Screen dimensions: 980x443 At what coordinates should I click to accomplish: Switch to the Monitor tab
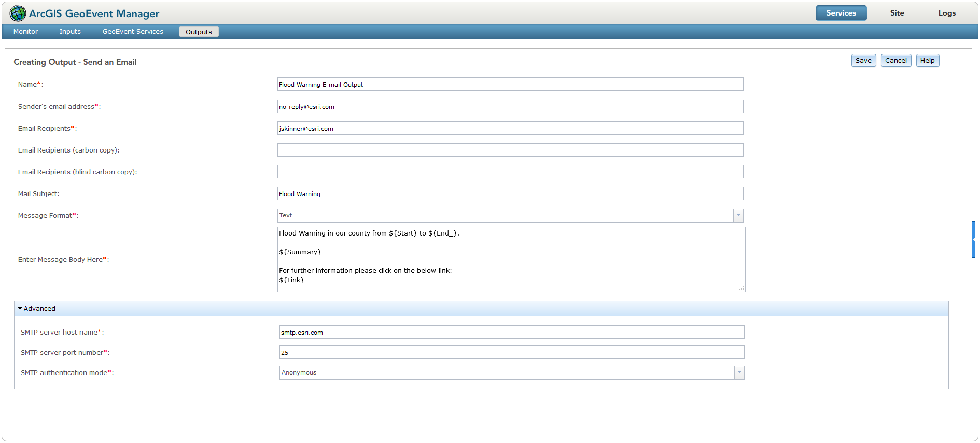(26, 32)
